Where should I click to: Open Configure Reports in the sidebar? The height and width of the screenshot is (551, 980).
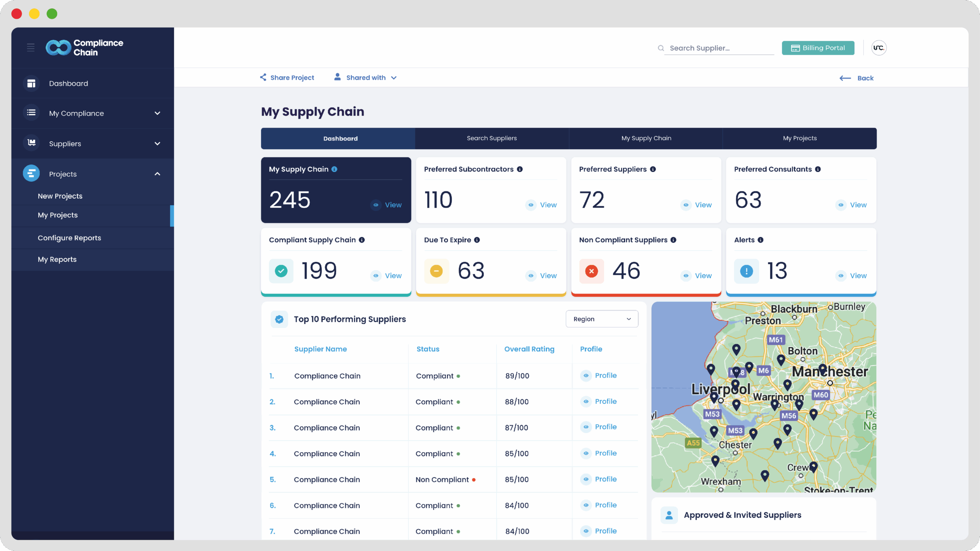[69, 238]
